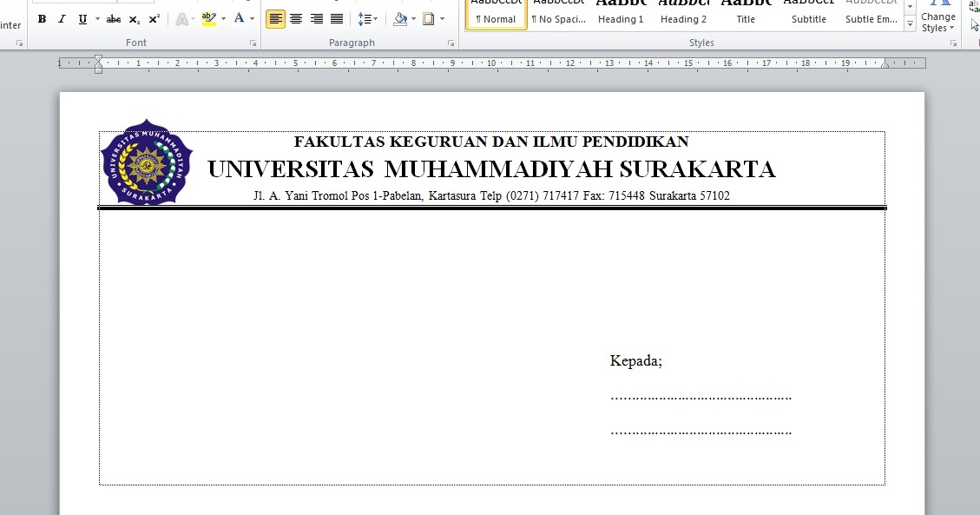Expand the full Styles gallery
Screen dimensions: 980x515
tap(910, 24)
